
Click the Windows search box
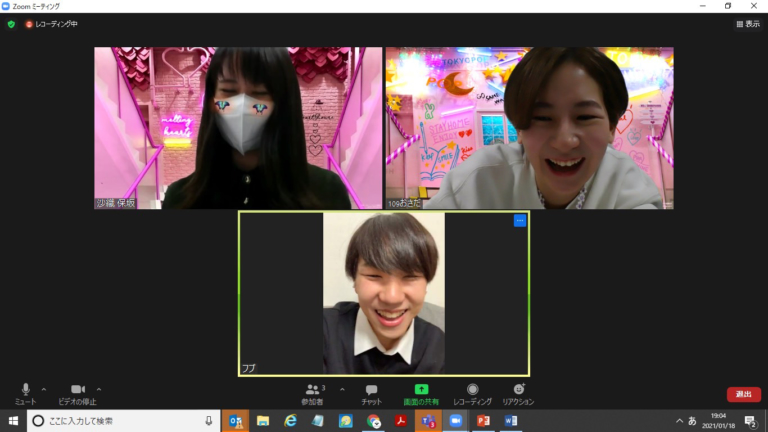120,421
